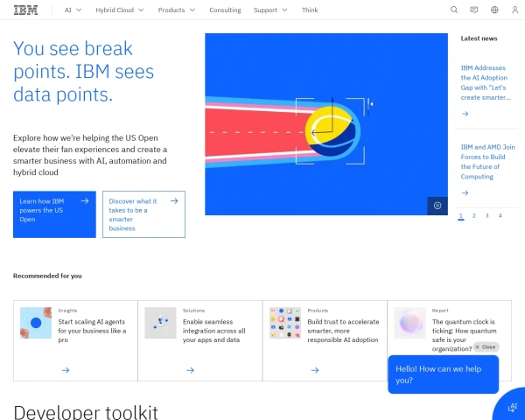Expand the Products dropdown menu

tap(176, 10)
